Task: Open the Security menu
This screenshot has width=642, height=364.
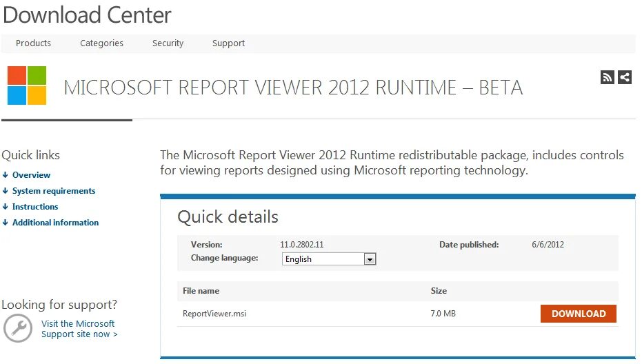Action: point(168,43)
